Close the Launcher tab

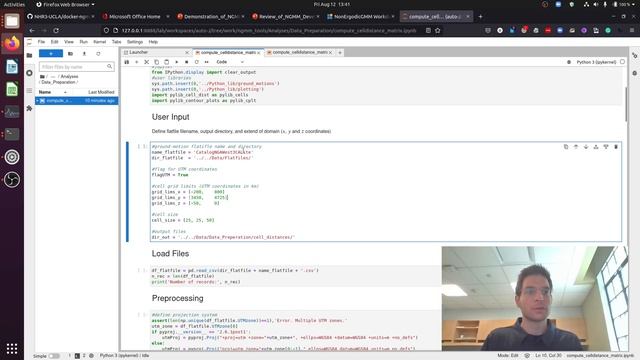[x=187, y=53]
